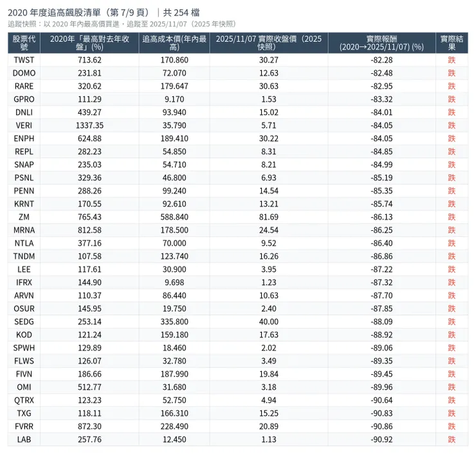This screenshot has height=454, width=476.
Task: Select the ZM ticker cell
Action: click(x=24, y=217)
